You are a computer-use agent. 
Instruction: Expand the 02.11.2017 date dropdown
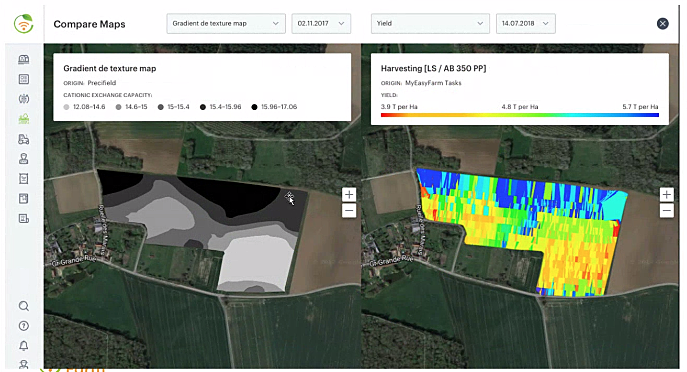click(x=321, y=24)
